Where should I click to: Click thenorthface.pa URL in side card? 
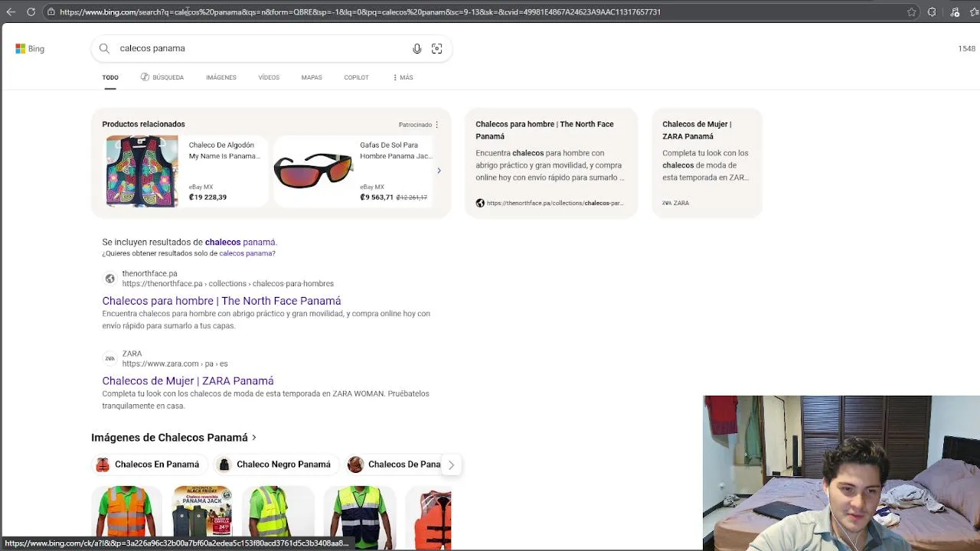555,203
